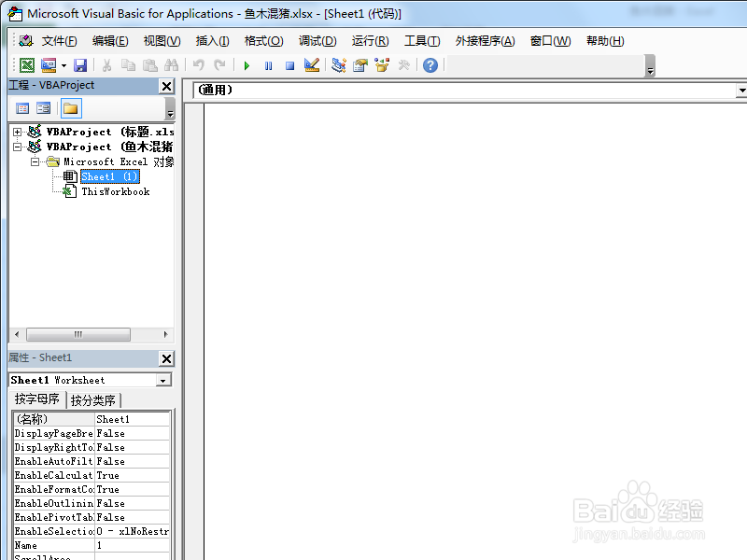Open the Insert object dropdown arrow

(x=63, y=65)
